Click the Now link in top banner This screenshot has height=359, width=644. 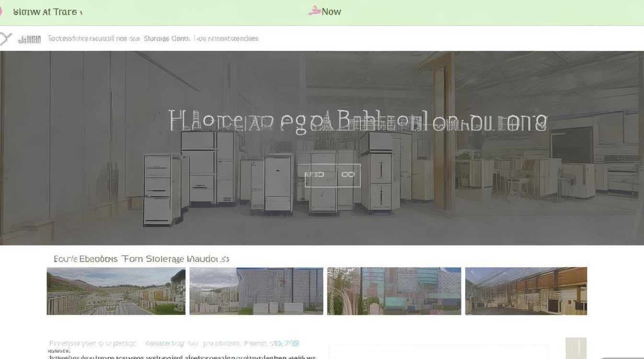point(331,11)
